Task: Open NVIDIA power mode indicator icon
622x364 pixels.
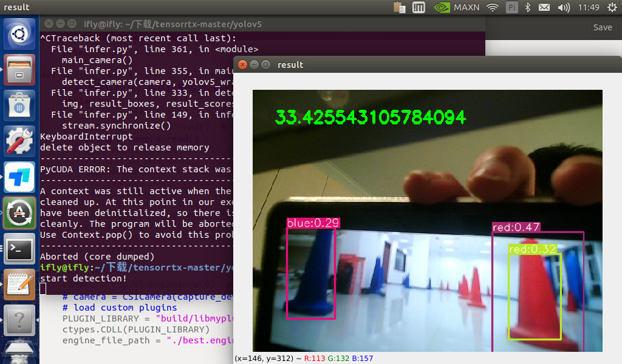Action: pyautogui.click(x=442, y=7)
